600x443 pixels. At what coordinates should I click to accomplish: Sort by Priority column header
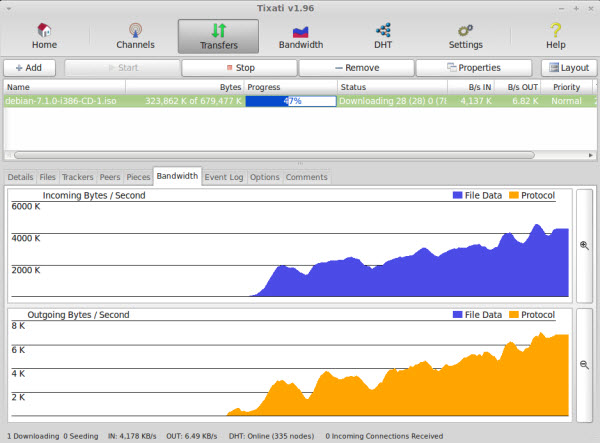[566, 87]
